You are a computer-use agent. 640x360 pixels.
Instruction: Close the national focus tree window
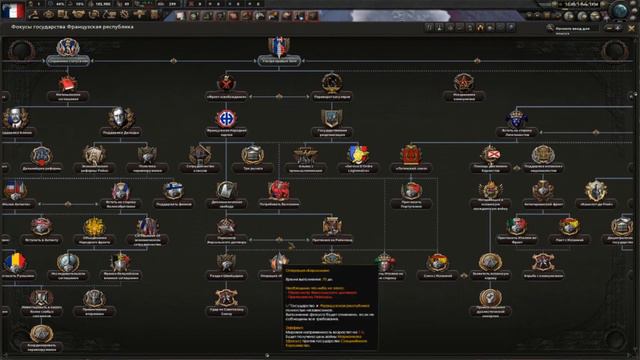coord(631,29)
